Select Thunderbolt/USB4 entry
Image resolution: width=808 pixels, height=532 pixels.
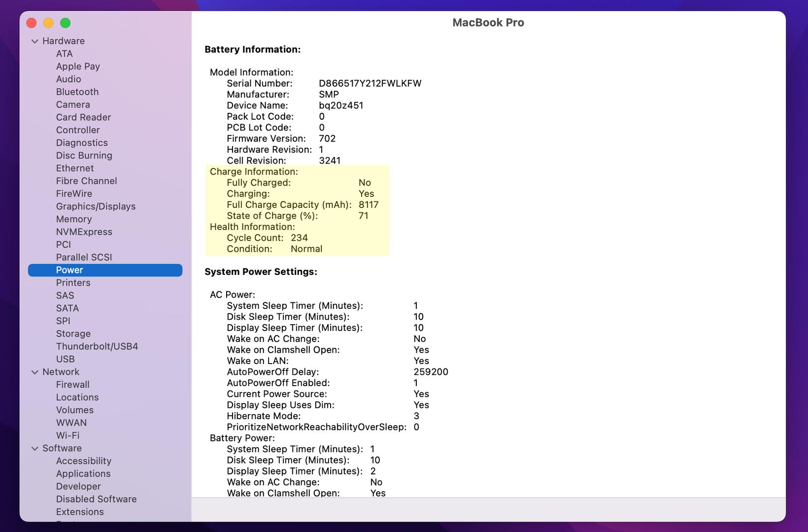(x=97, y=347)
